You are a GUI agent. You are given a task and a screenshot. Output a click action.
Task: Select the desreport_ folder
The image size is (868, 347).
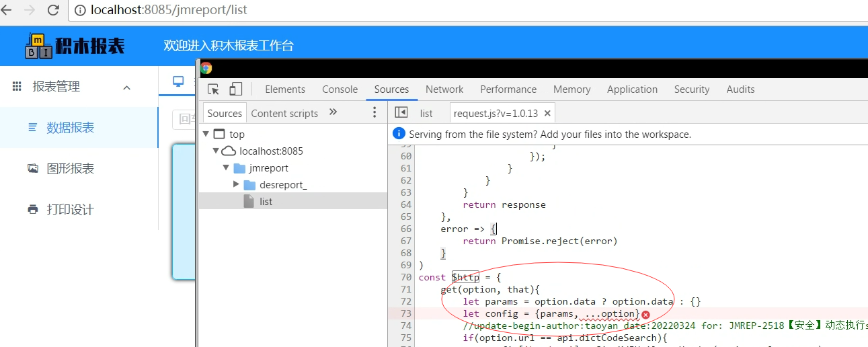coord(283,185)
